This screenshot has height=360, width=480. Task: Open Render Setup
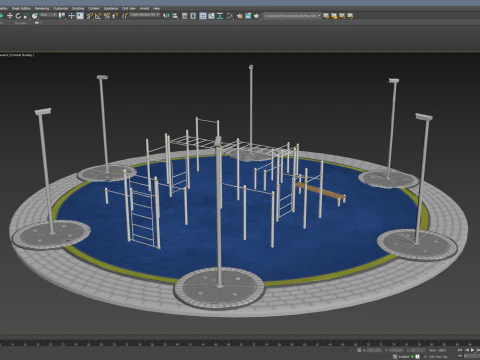coord(240,16)
